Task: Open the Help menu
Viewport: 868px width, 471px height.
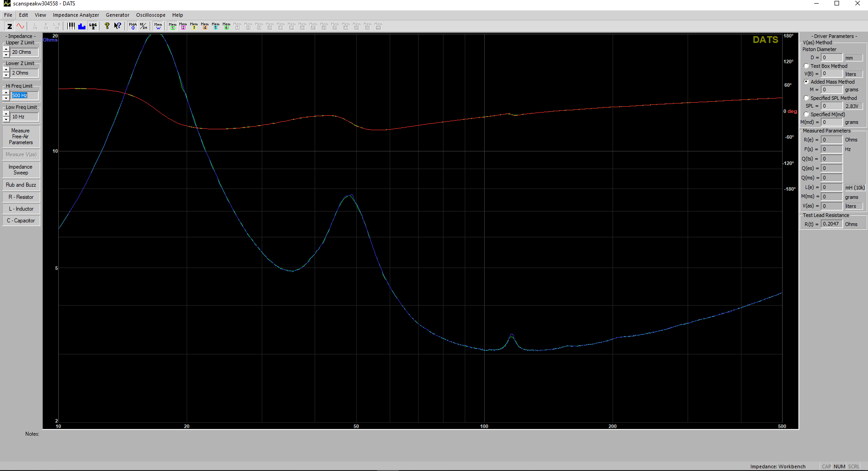Action: (178, 15)
